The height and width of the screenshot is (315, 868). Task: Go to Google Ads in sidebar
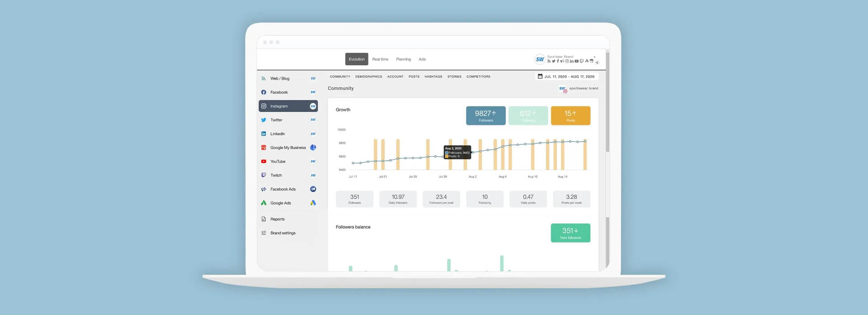point(280,203)
